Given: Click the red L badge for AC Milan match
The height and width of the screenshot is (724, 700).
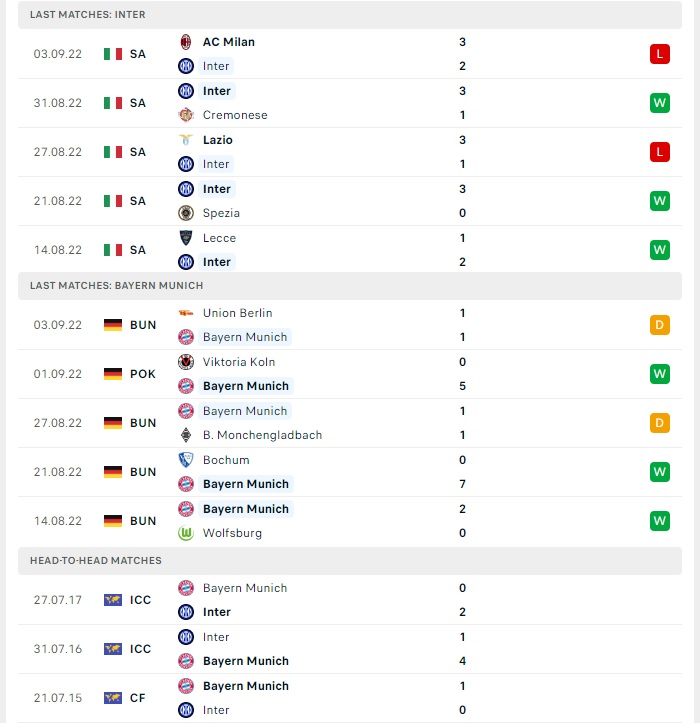Looking at the screenshot, I should tap(659, 54).
